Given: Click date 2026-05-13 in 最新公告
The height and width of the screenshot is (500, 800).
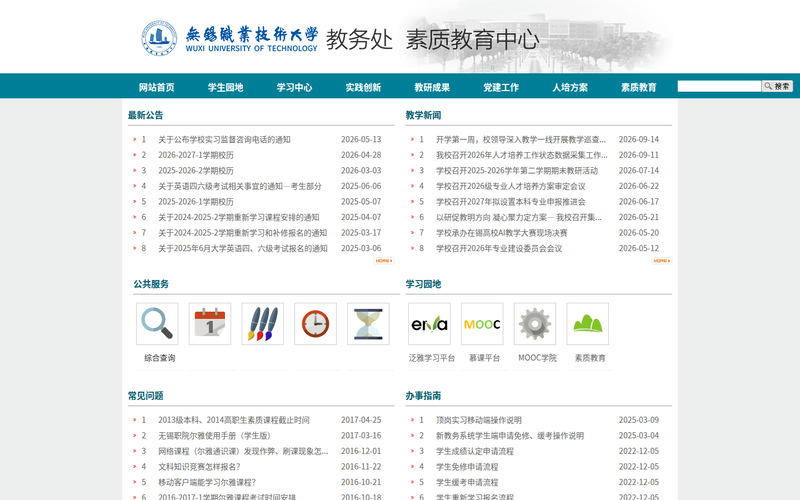Looking at the screenshot, I should click(x=361, y=139).
